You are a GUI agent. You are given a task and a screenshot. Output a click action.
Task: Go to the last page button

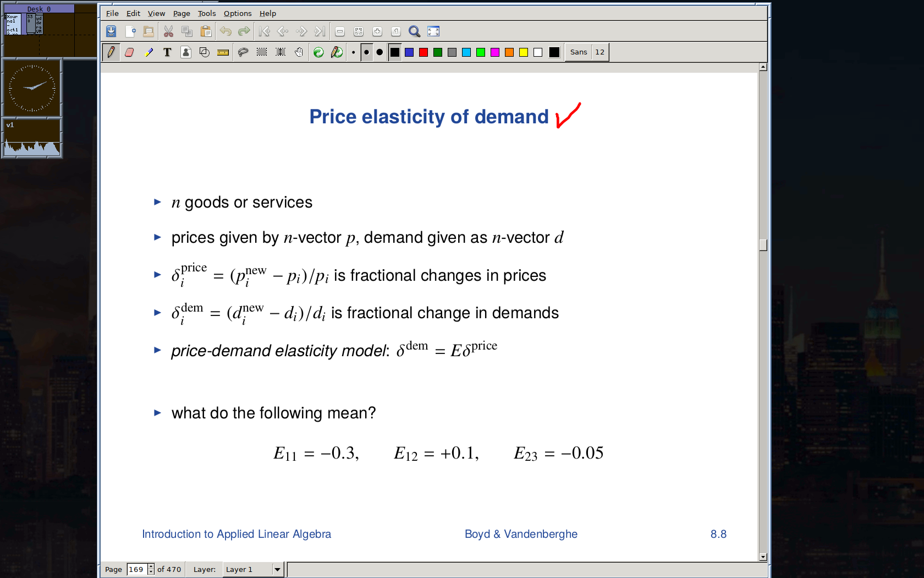[320, 31]
